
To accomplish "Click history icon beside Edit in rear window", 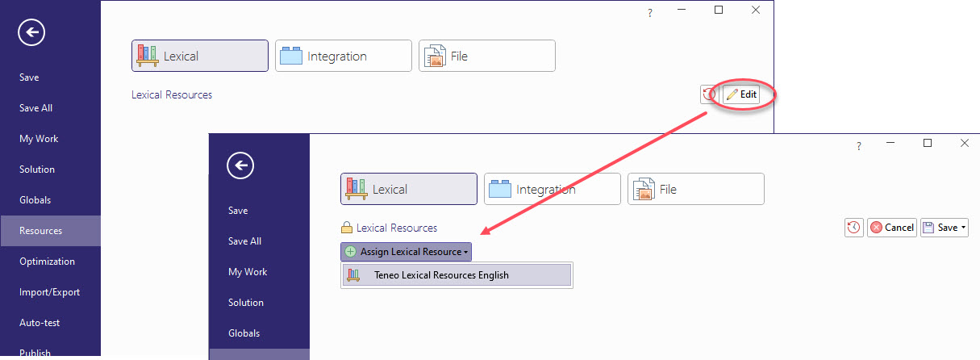I will coord(709,94).
